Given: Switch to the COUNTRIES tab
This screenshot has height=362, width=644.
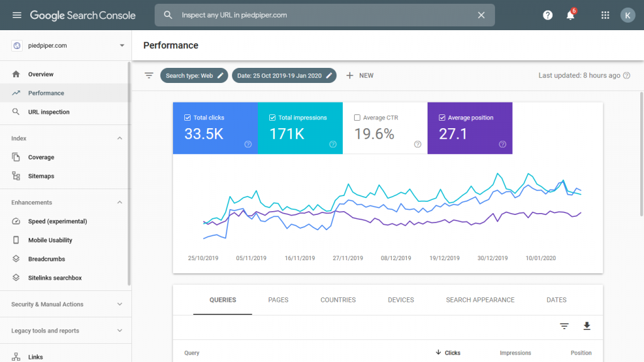Looking at the screenshot, I should (x=338, y=300).
